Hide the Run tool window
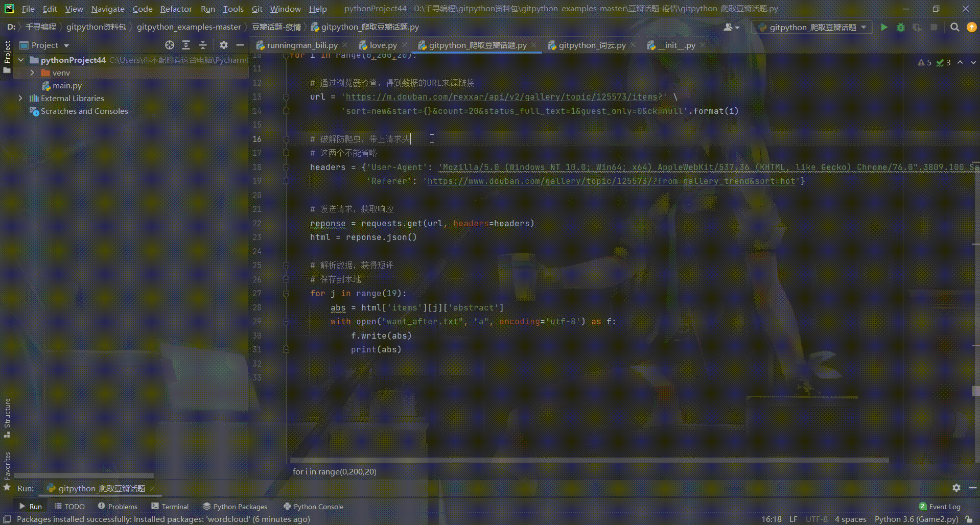The image size is (980, 525). (972, 488)
